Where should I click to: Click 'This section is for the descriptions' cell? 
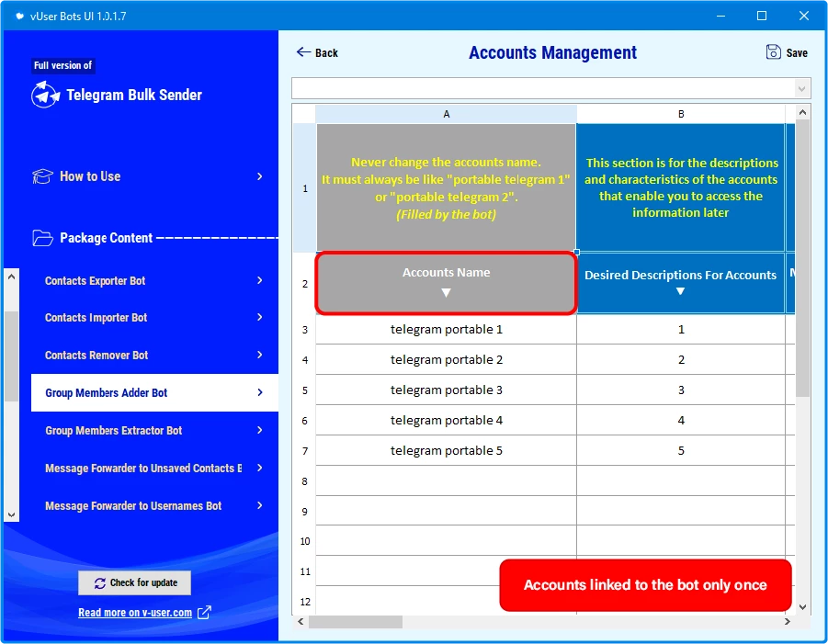pyautogui.click(x=681, y=188)
